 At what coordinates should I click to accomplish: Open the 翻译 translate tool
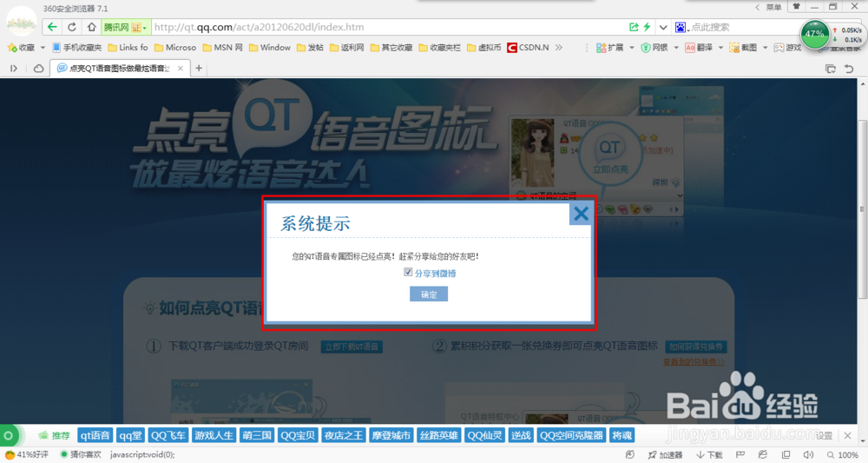(x=699, y=48)
